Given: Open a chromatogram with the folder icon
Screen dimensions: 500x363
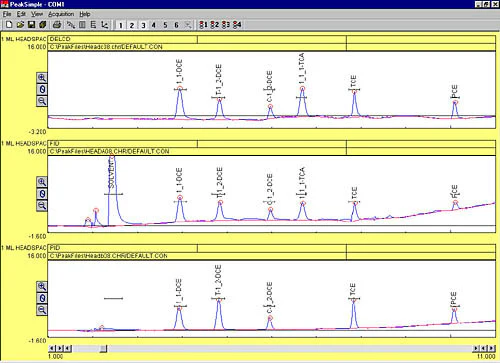Looking at the screenshot, I should coord(20,25).
